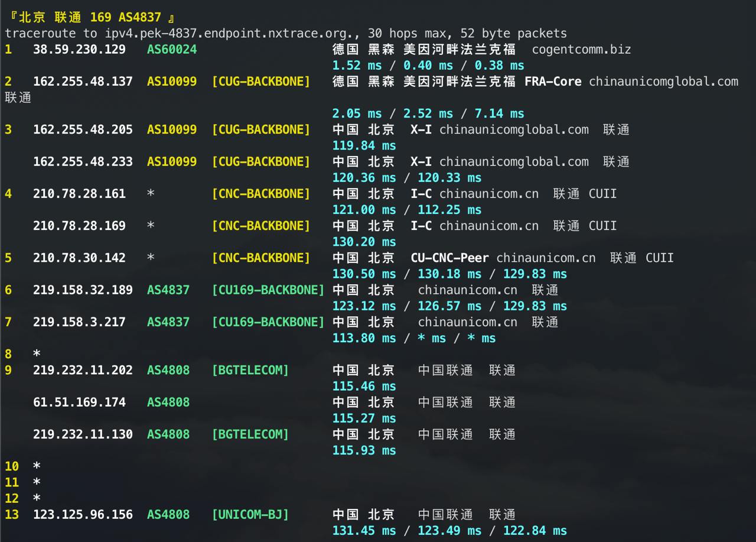Image resolution: width=756 pixels, height=542 pixels.
Task: Open the chinaunicomglobal.com link on hop 3
Action: 513,129
